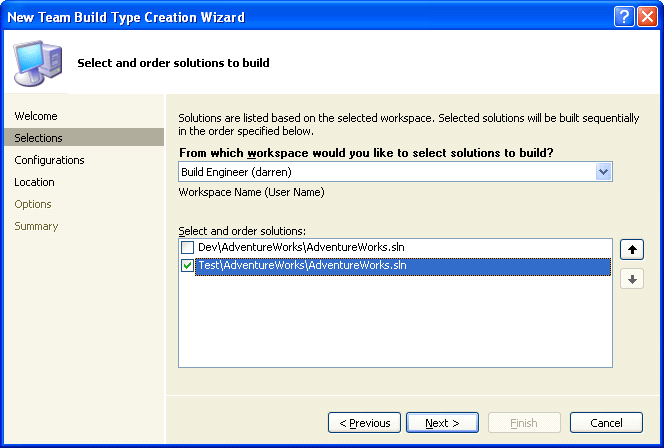Click the move up arrow button

tap(631, 248)
